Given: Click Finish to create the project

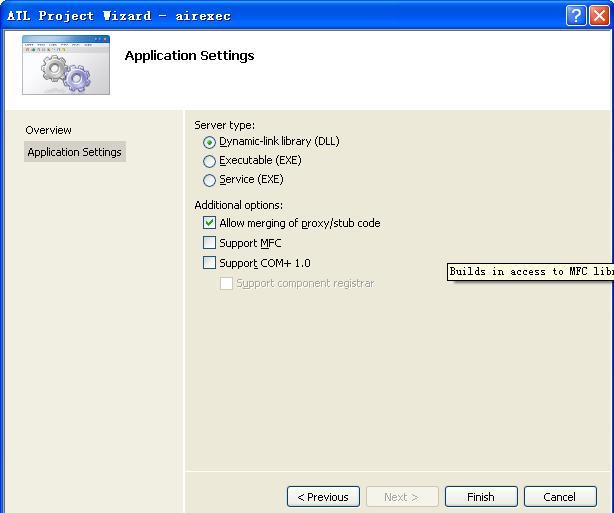Looking at the screenshot, I should (x=481, y=497).
